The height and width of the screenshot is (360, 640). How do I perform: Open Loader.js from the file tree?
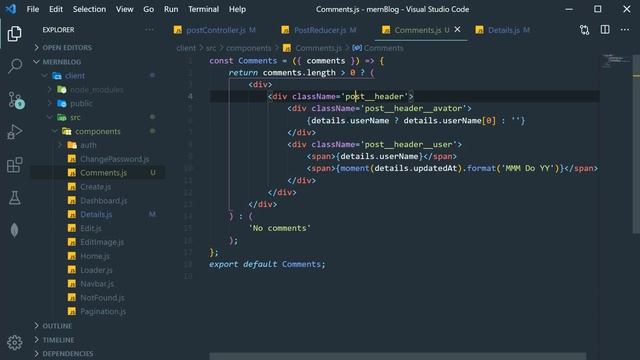(x=96, y=270)
